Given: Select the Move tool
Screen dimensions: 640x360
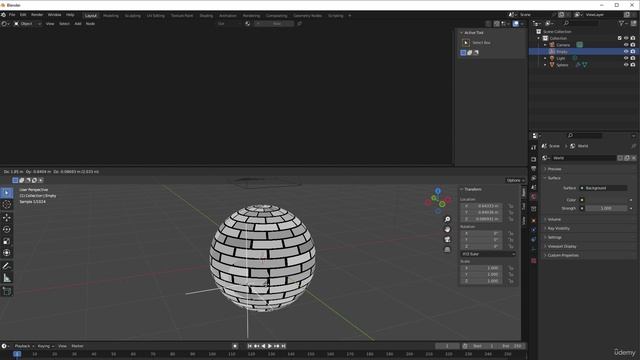Looking at the screenshot, I should [x=7, y=217].
